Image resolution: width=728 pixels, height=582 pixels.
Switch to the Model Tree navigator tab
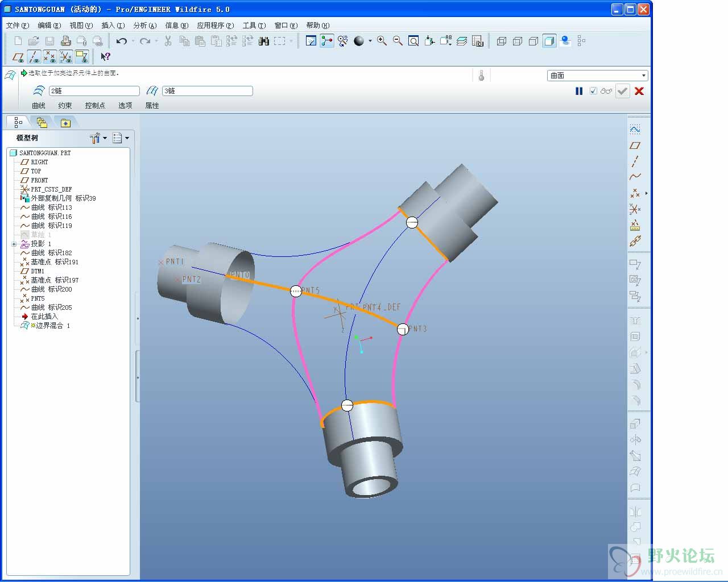click(x=18, y=122)
